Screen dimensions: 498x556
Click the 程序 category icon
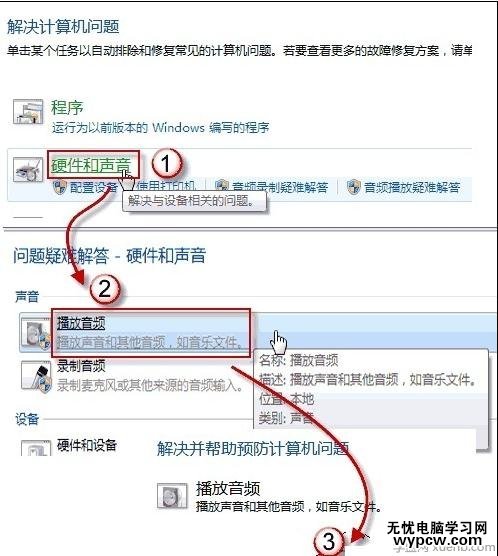pos(28,112)
